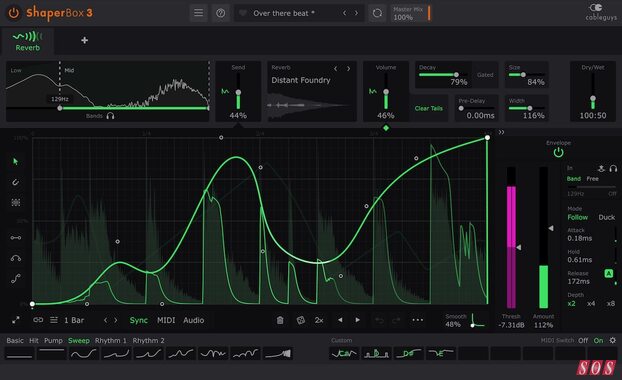
Task: Select the arrow pointer tool
Action: pos(15,161)
